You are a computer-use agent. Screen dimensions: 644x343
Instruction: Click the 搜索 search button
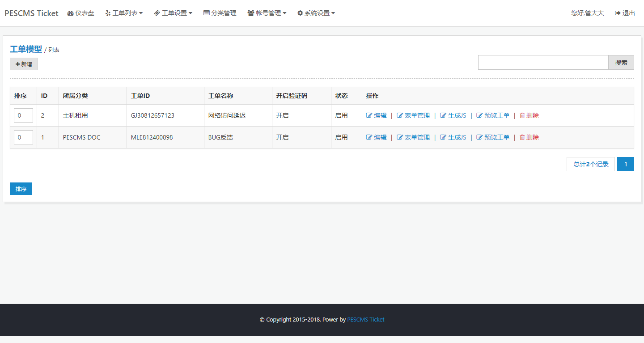tap(621, 63)
